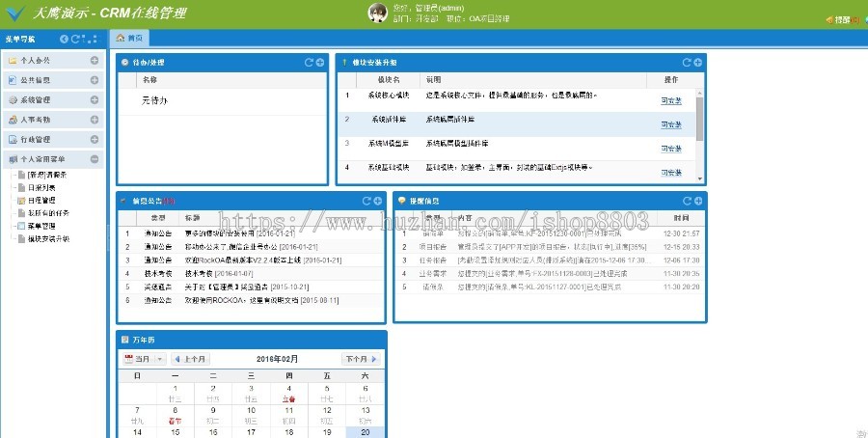868x438 pixels.
Task: Go to previous month with 上个月 button
Action: (x=190, y=359)
